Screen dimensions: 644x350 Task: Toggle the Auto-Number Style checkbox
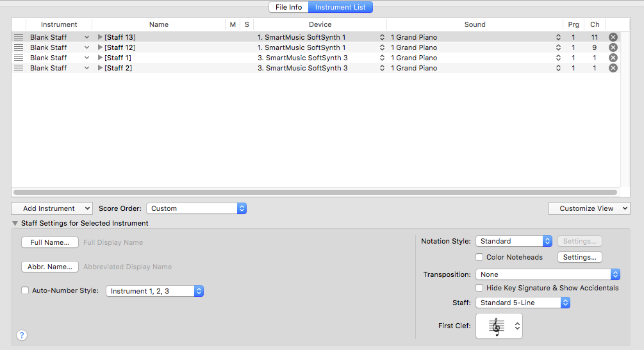tap(26, 290)
